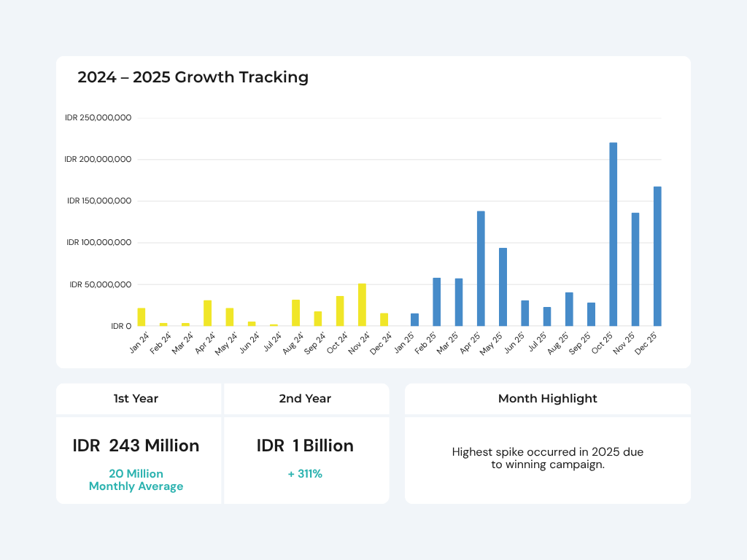
Task: Click the blue bar for Nov 25'
Action: tap(635, 270)
